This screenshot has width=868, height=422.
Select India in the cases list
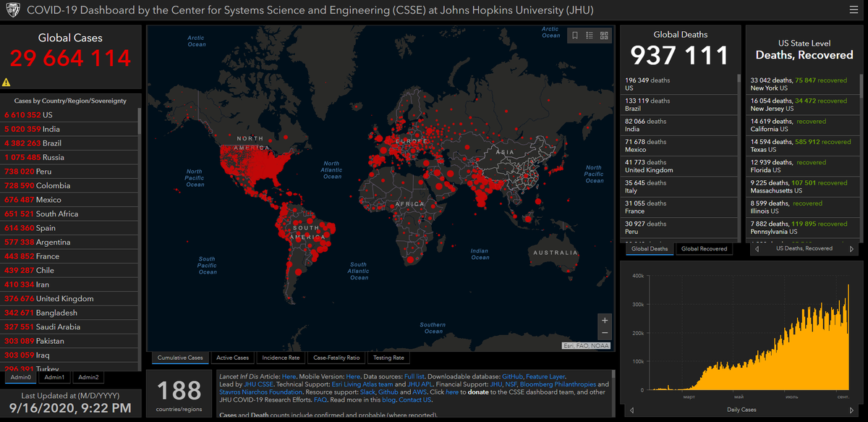pyautogui.click(x=69, y=129)
